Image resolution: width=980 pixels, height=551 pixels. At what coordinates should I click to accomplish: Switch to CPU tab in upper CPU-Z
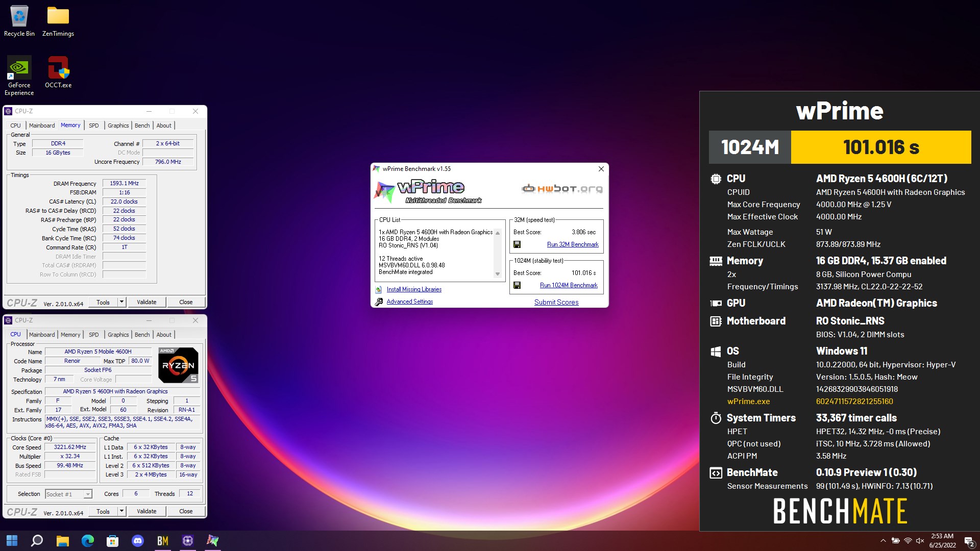tap(16, 126)
